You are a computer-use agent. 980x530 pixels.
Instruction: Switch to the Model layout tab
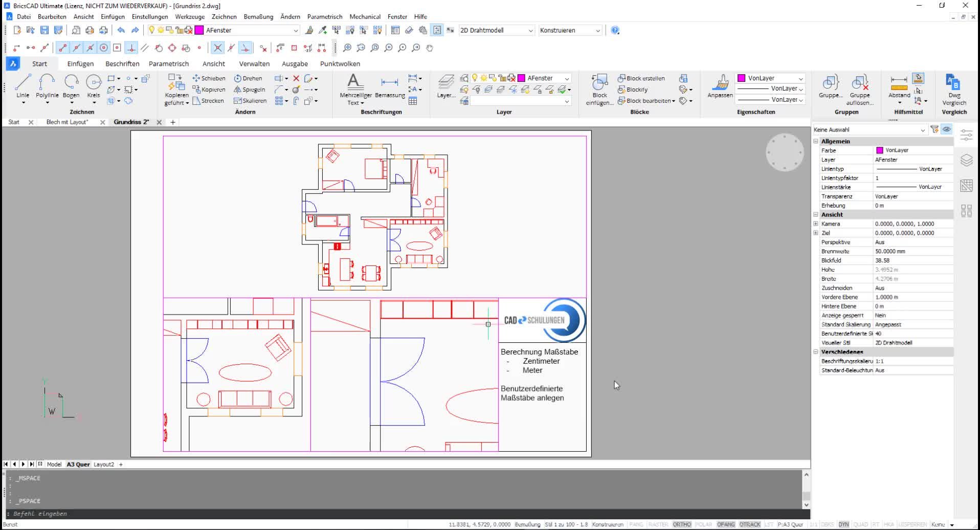click(x=54, y=465)
